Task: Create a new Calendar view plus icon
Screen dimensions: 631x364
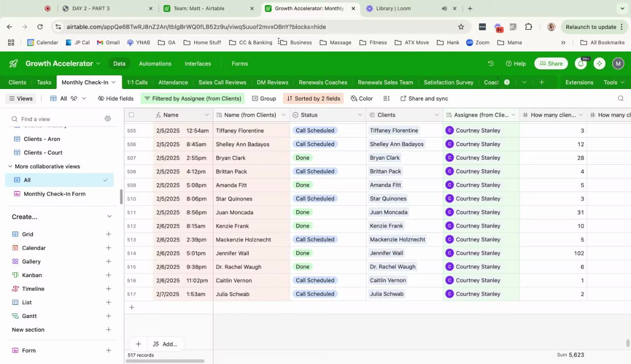Action: [108, 248]
